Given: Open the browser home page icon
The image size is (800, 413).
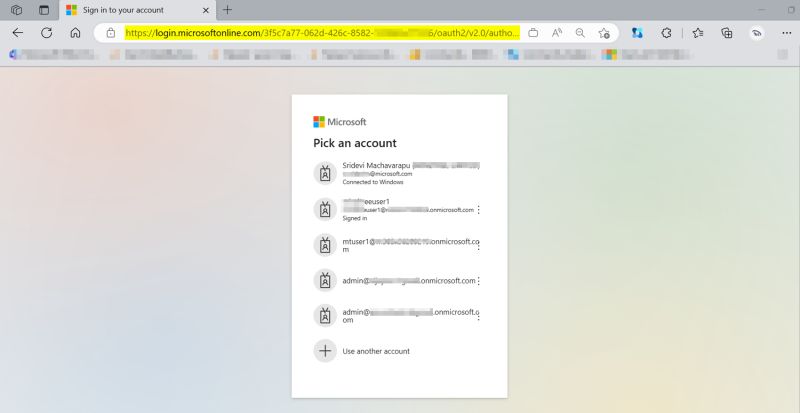Looking at the screenshot, I should coord(76,33).
